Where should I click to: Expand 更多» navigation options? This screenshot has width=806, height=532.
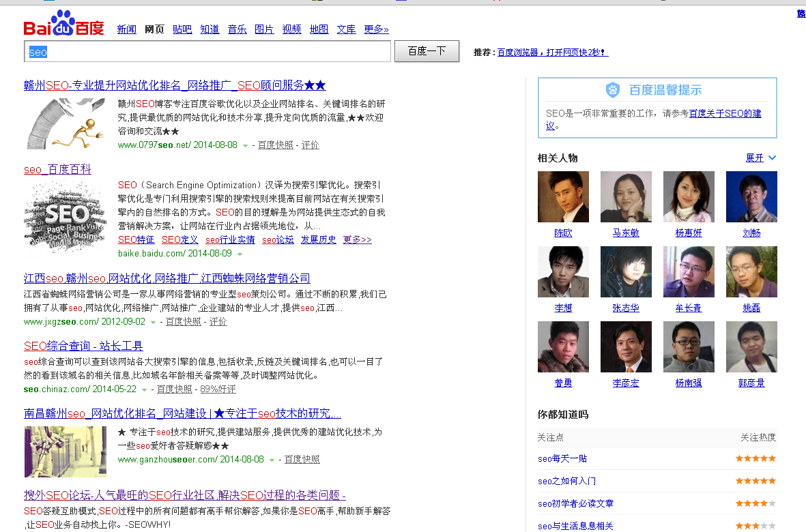click(376, 29)
